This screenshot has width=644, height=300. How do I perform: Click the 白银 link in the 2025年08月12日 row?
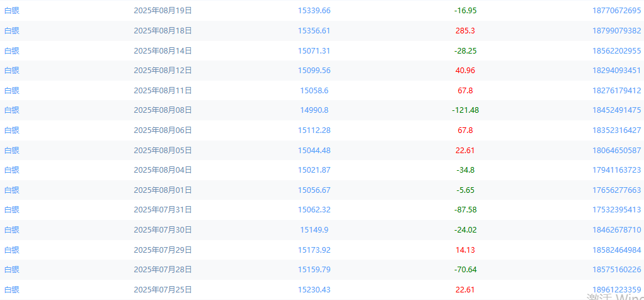[x=12, y=71]
